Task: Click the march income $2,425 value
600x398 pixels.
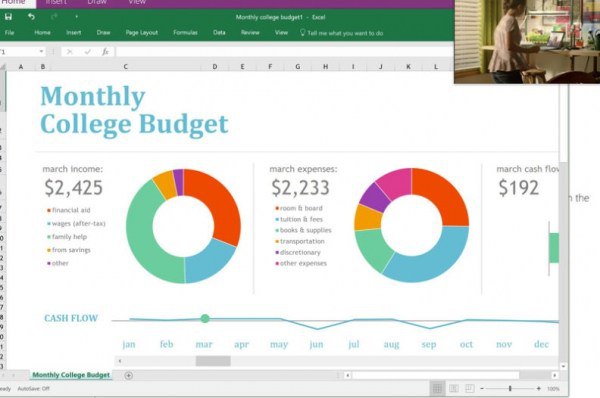Action: coord(73,188)
